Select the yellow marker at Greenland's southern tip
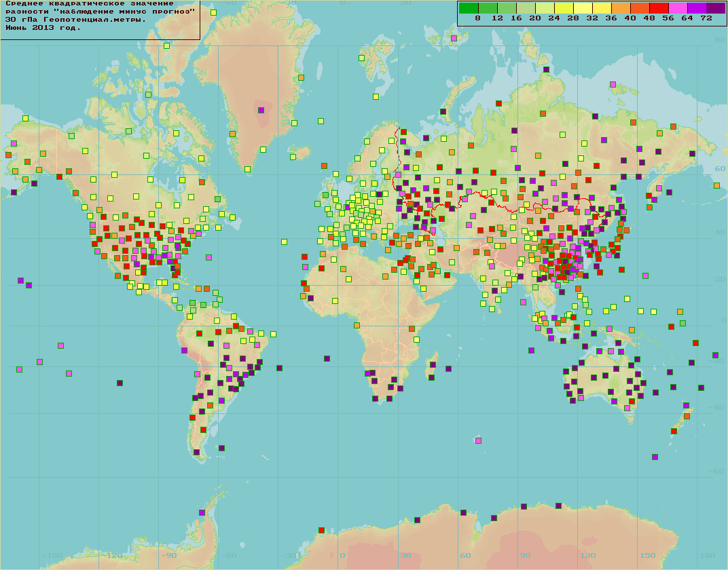The height and width of the screenshot is (570, 728). coord(247,170)
